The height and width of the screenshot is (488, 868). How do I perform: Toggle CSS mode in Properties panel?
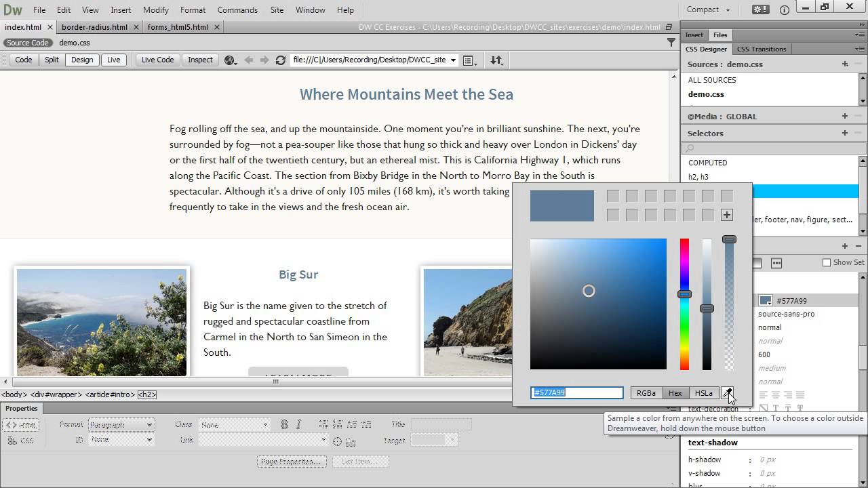tap(22, 441)
